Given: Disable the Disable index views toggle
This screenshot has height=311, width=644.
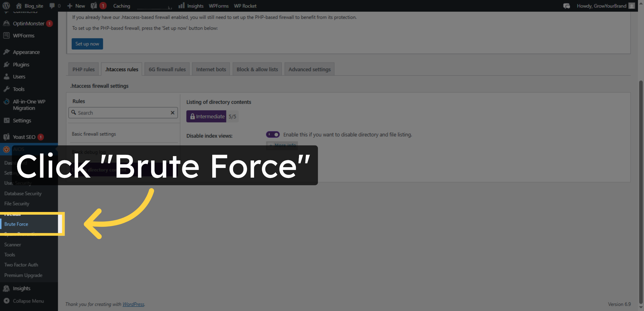Looking at the screenshot, I should [x=273, y=134].
